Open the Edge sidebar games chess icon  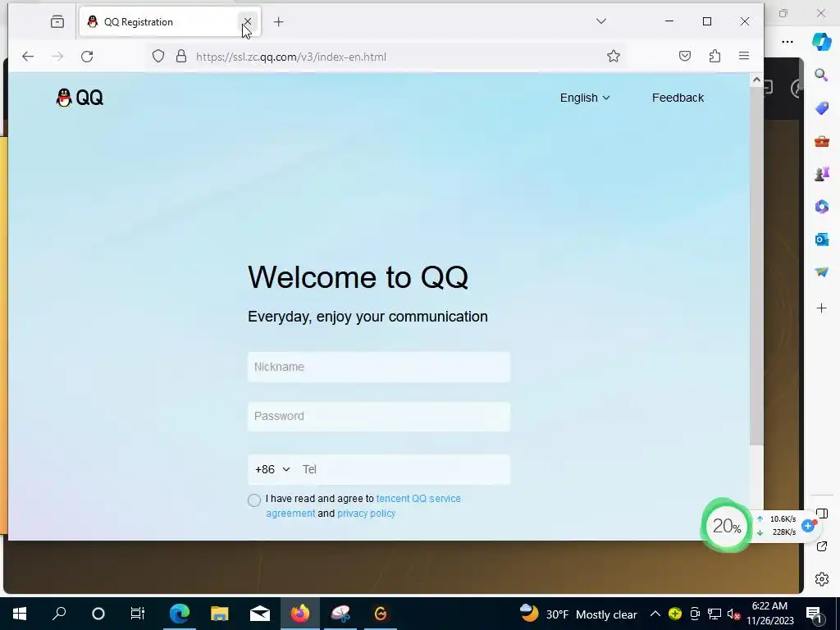pyautogui.click(x=821, y=174)
